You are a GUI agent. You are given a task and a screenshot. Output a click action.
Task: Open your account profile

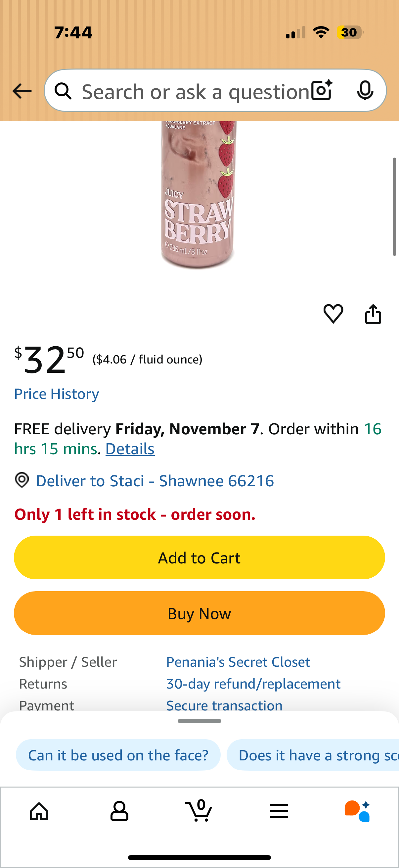[118, 811]
